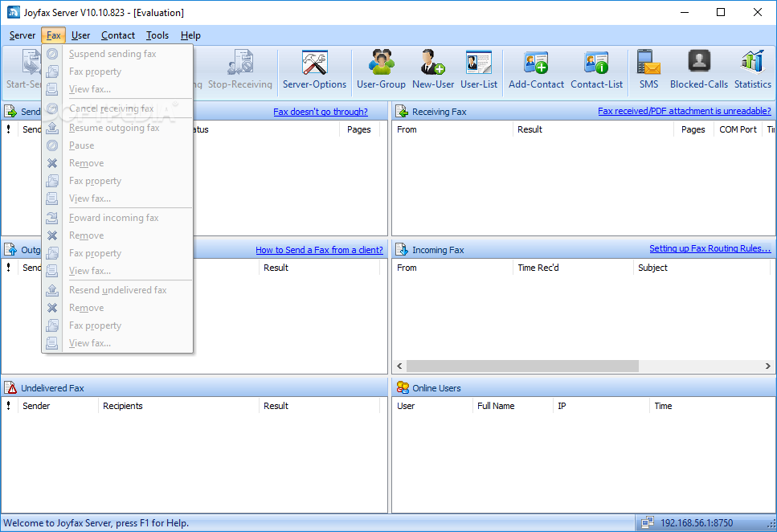The image size is (777, 532).
Task: Open the Tools menu
Action: coord(157,35)
